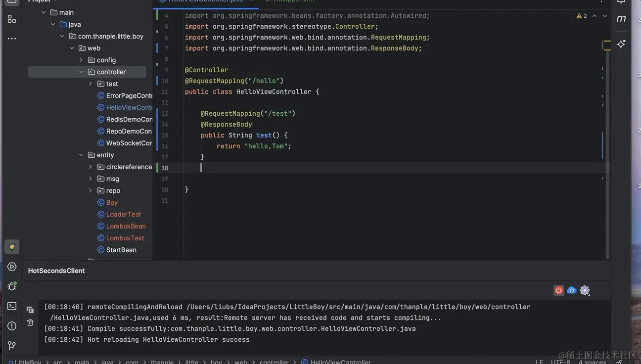Open the Maven tool window 'm' icon
Image resolution: width=641 pixels, height=364 pixels.
[621, 19]
